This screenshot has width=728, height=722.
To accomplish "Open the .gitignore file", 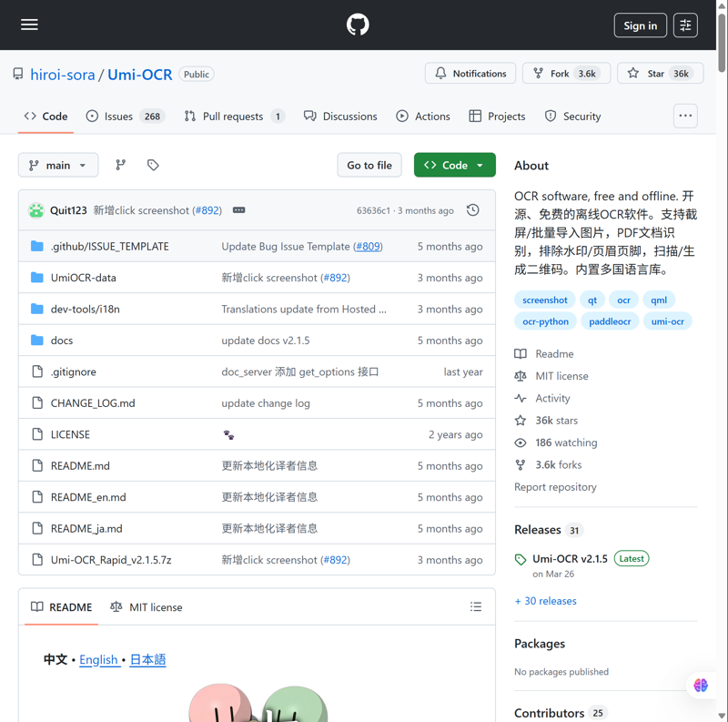I will pos(73,371).
